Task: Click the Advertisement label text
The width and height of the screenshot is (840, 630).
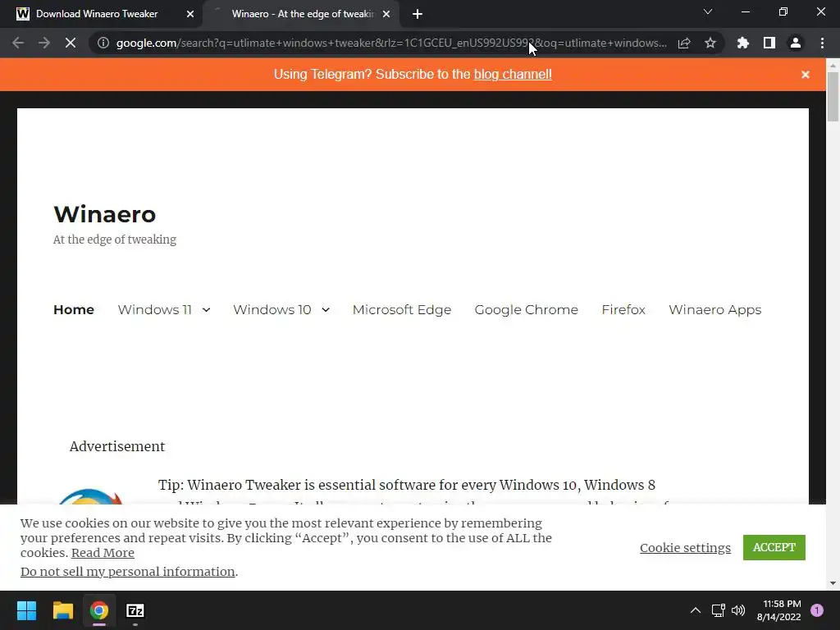Action: tap(117, 446)
